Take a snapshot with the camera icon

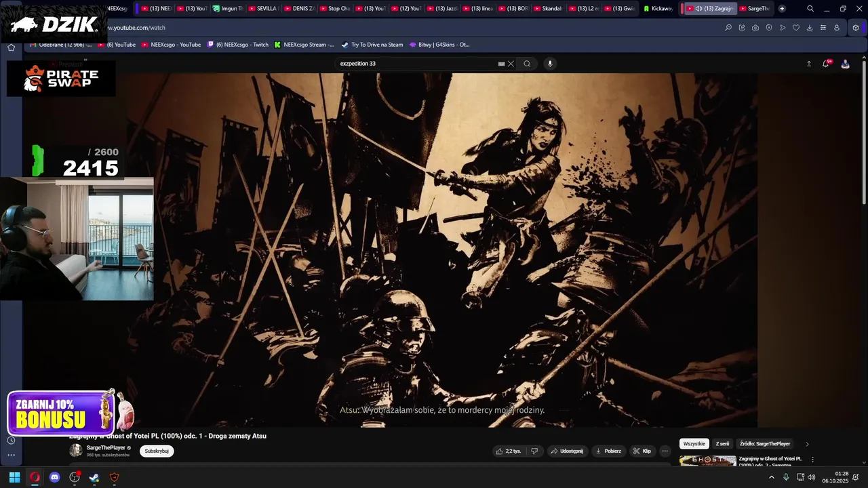coord(755,28)
